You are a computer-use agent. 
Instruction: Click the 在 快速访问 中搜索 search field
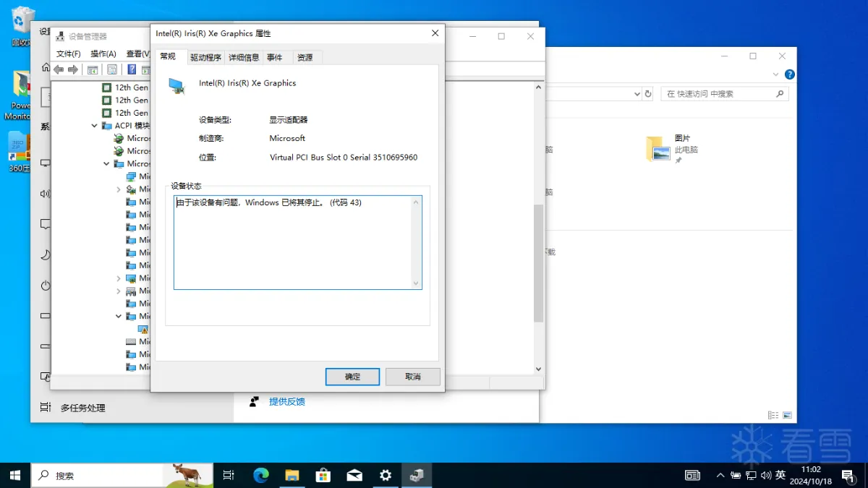tap(725, 94)
